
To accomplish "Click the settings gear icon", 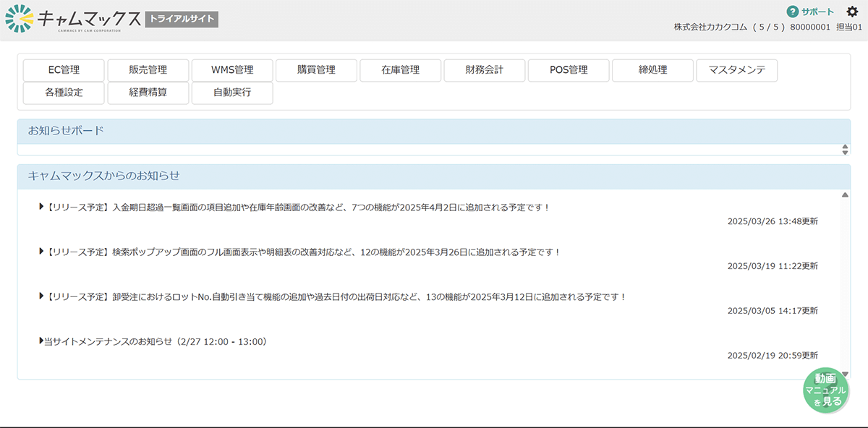I will (852, 12).
